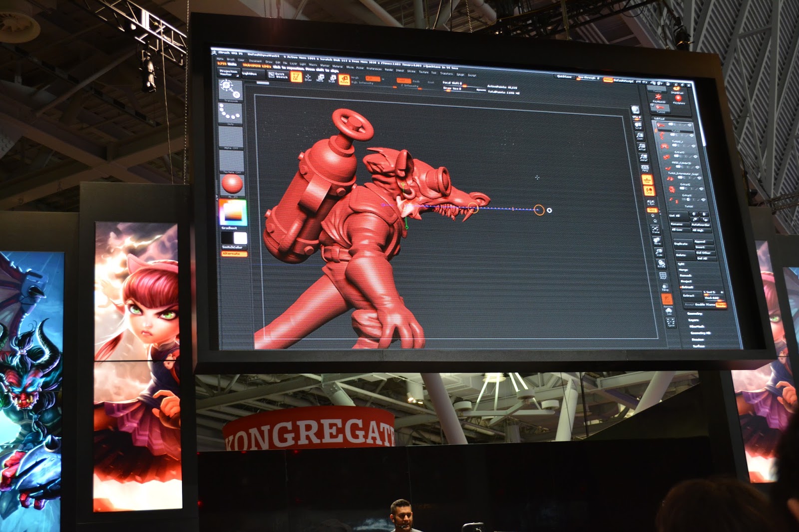
Task: Open the red material sphere selector
Action: [231, 184]
